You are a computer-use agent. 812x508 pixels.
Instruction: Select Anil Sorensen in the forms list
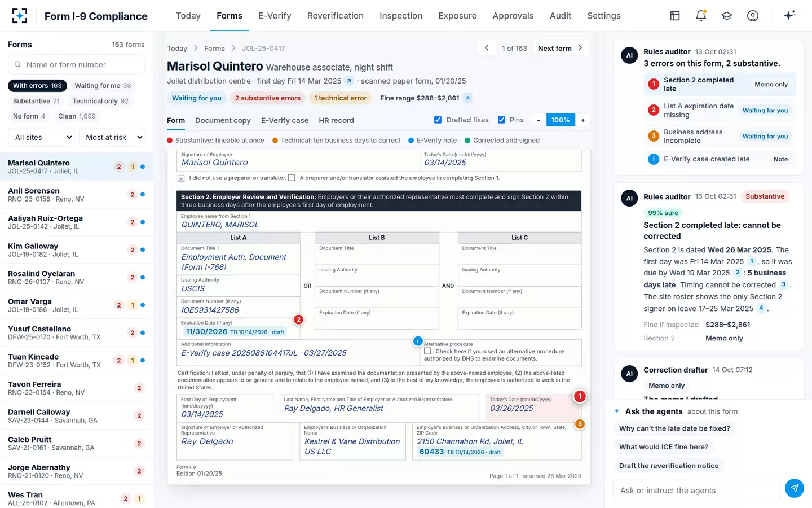[x=76, y=195]
